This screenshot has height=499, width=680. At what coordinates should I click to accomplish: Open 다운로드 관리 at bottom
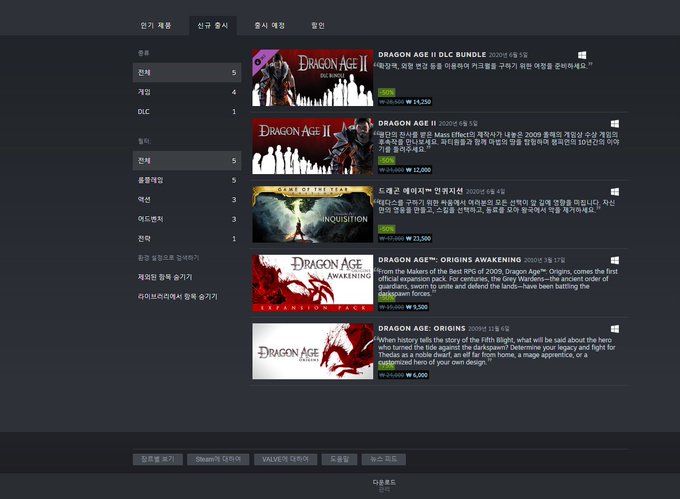pos(384,486)
